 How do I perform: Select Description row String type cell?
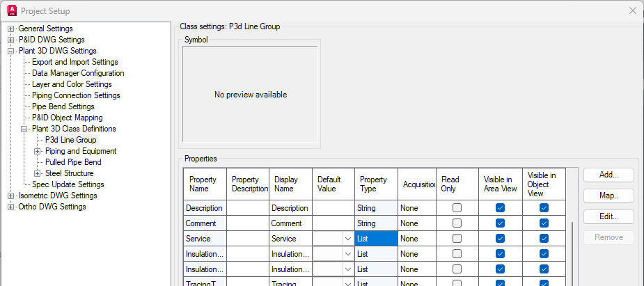(376, 208)
